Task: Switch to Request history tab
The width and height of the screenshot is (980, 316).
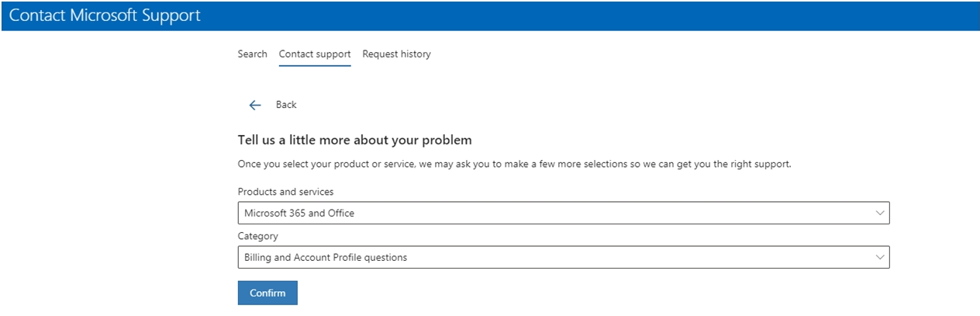Action: click(396, 54)
